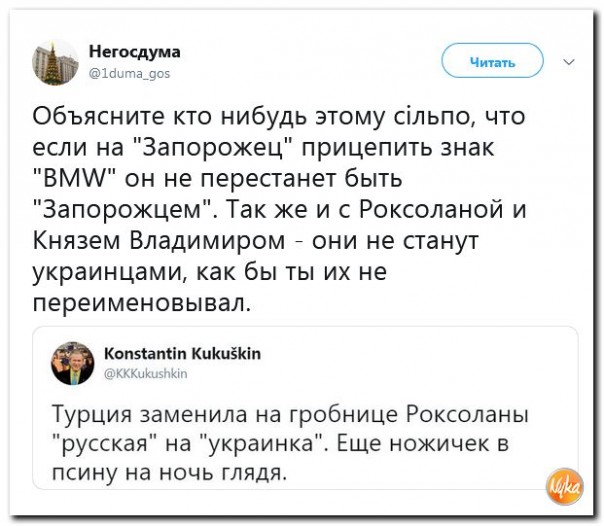
Task: Click the word "сільпо" in the tweet
Action: [433, 117]
